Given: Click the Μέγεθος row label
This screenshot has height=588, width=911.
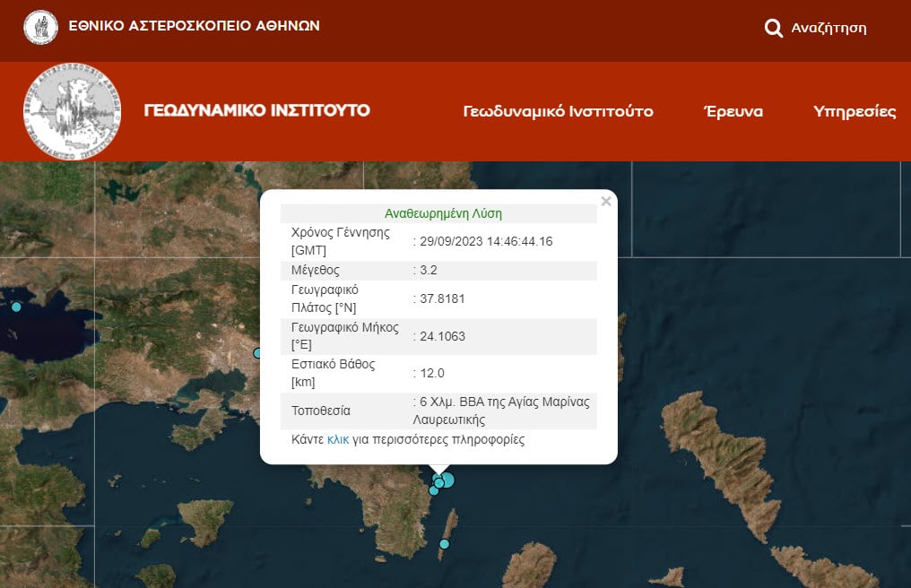Looking at the screenshot, I should [316, 270].
